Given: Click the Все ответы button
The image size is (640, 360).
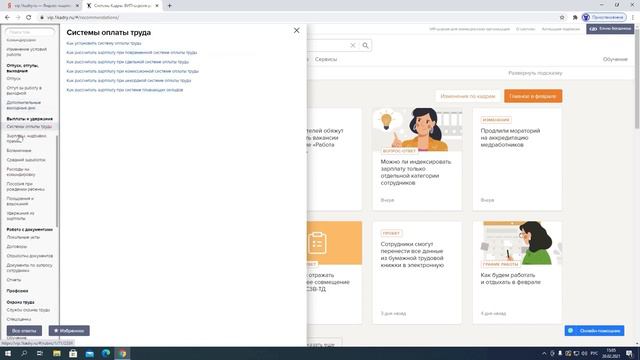Looking at the screenshot, I should pyautogui.click(x=24, y=331).
